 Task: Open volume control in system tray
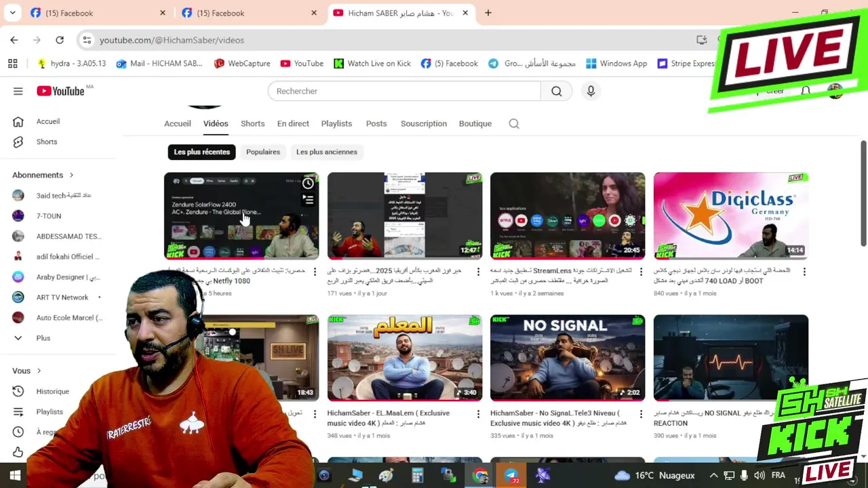759,475
